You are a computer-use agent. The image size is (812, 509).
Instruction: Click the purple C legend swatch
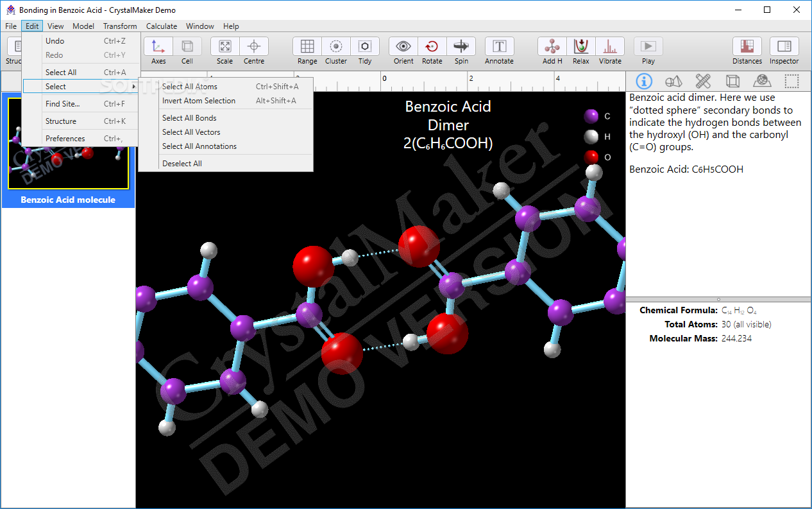click(591, 116)
